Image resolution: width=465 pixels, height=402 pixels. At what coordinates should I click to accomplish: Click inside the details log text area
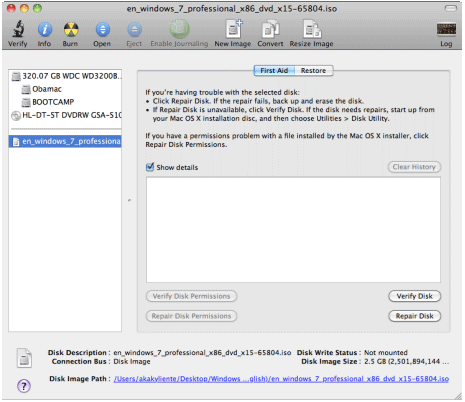(293, 230)
